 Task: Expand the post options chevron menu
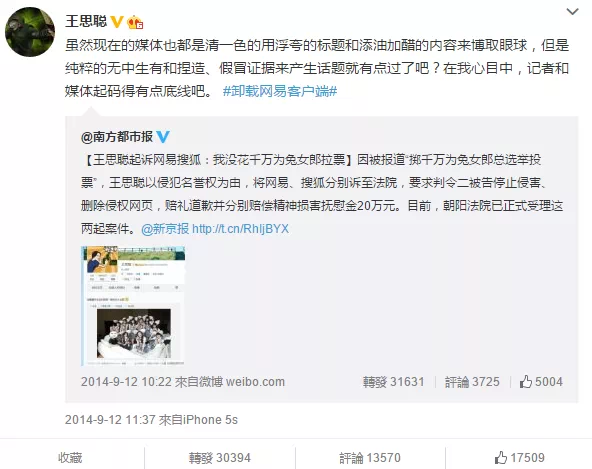tap(572, 12)
